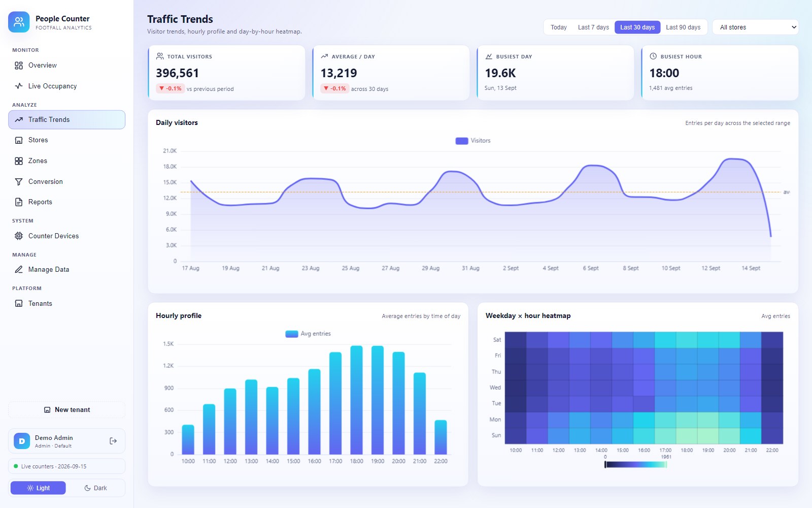The height and width of the screenshot is (508, 812).
Task: Click the Zones squares icon
Action: pyautogui.click(x=19, y=161)
